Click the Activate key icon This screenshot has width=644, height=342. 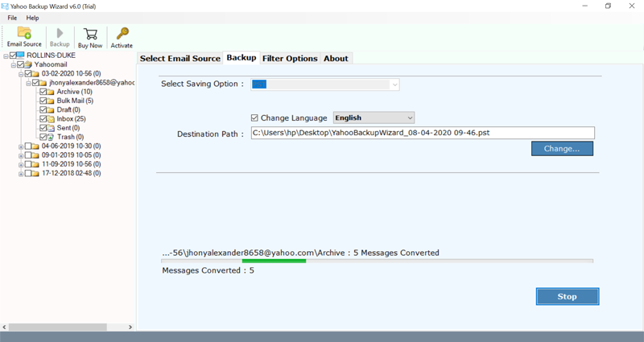click(x=122, y=33)
